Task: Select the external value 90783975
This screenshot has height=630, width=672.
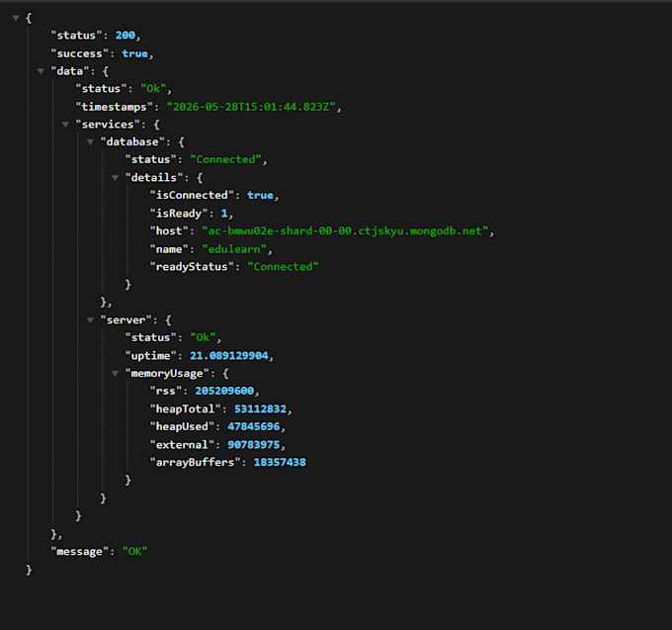Action: coord(254,445)
